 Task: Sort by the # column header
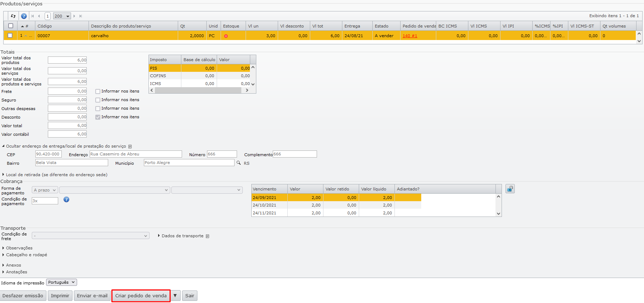(x=26, y=26)
